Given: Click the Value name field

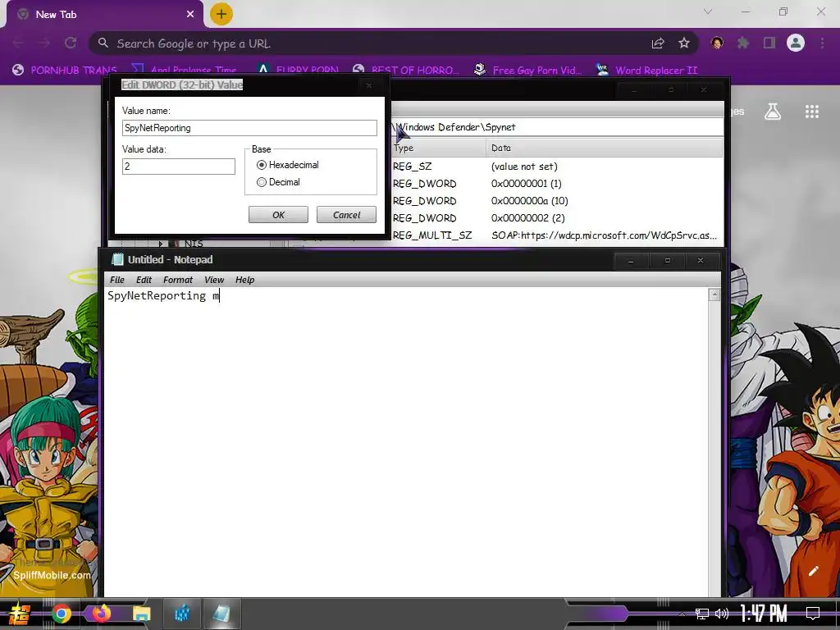Looking at the screenshot, I should coord(249,128).
